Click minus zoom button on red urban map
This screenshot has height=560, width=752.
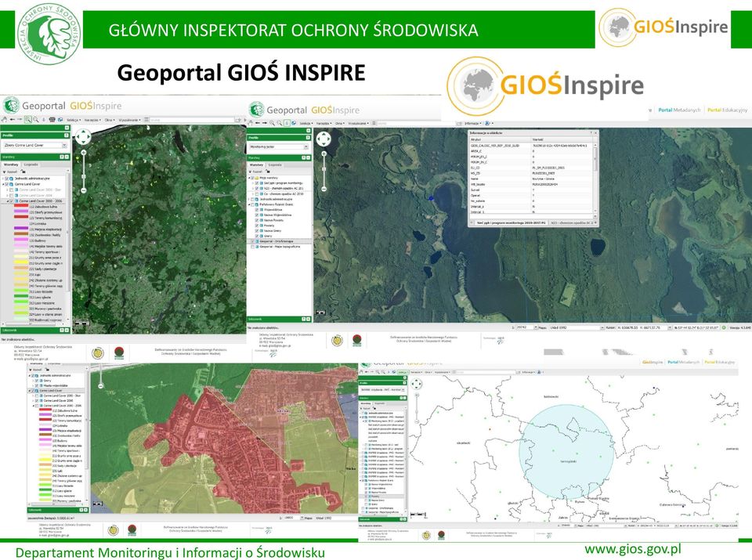[101, 386]
